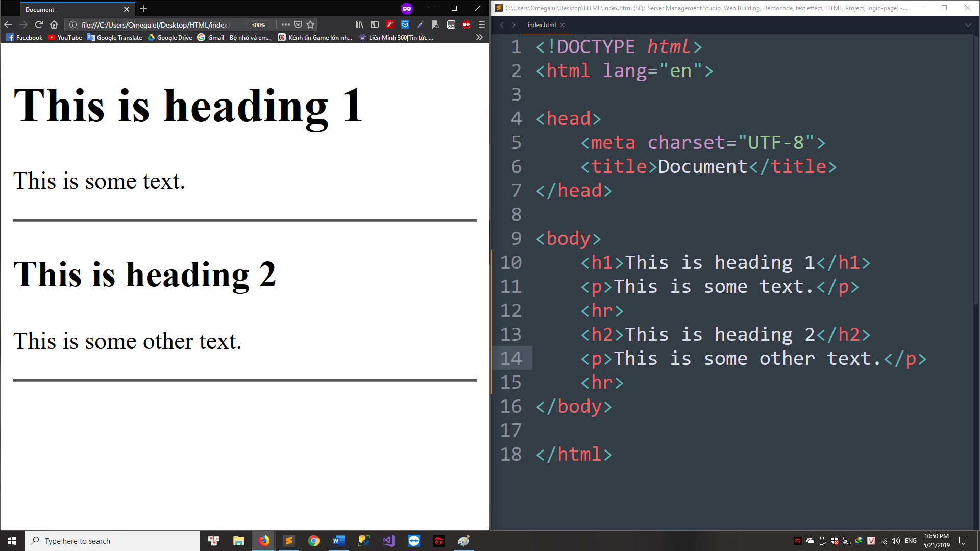Click the Firefox home button

point(54,24)
